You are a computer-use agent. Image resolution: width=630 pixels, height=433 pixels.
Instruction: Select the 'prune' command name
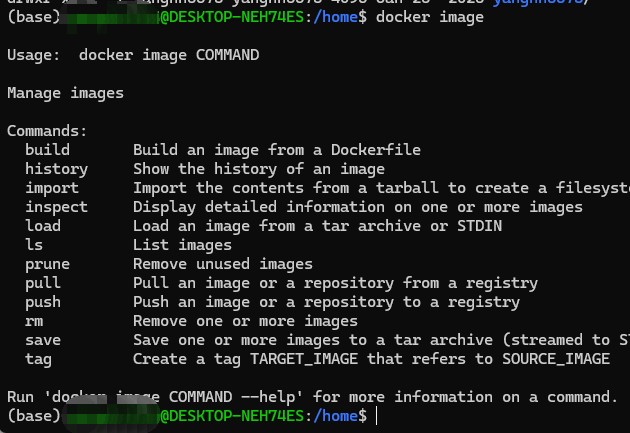click(x=47, y=264)
